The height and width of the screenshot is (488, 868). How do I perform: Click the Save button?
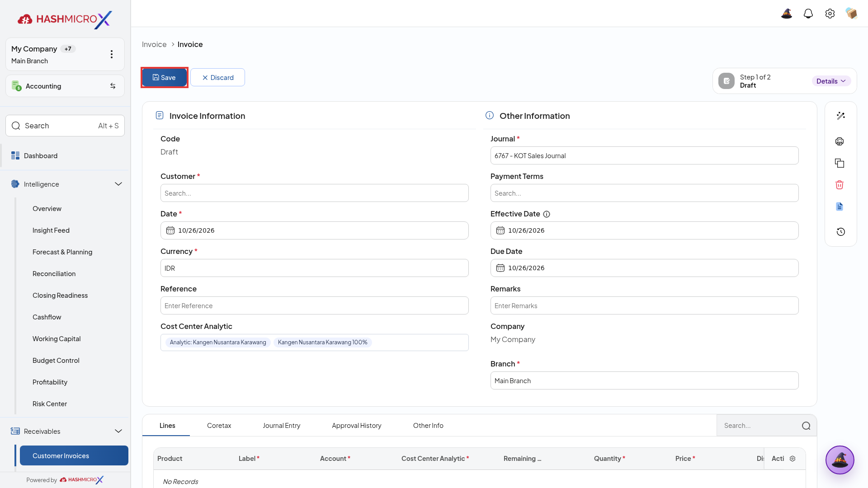[x=165, y=77]
